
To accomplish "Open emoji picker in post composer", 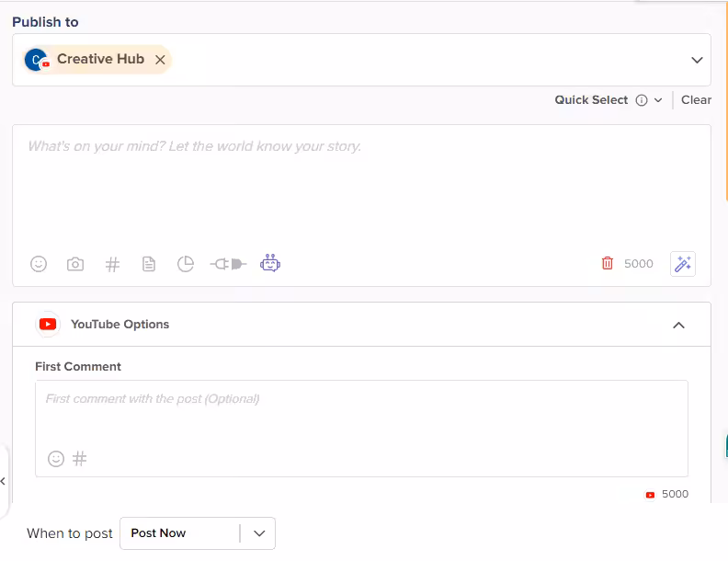I will (x=39, y=264).
